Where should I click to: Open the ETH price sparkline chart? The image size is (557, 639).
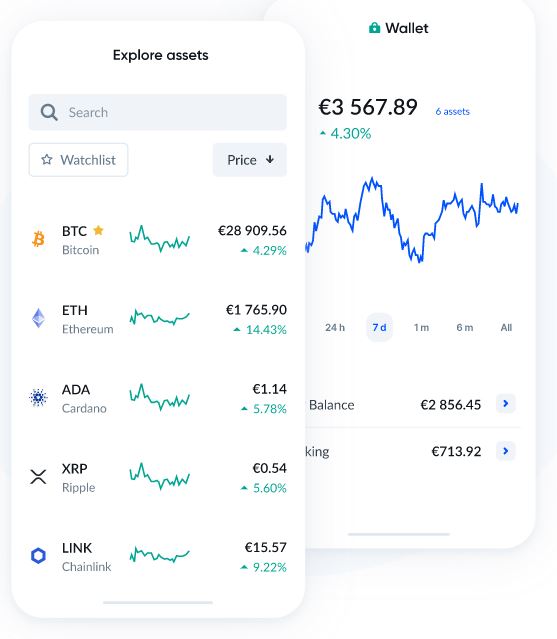point(160,316)
